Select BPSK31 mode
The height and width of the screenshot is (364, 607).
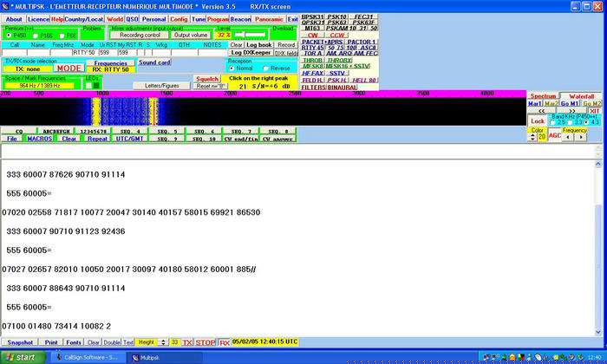tap(312, 16)
